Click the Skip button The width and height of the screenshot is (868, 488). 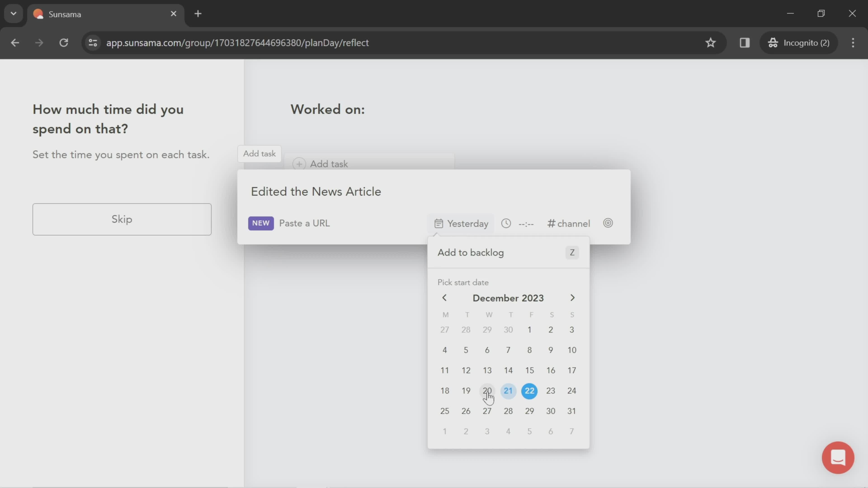point(122,219)
